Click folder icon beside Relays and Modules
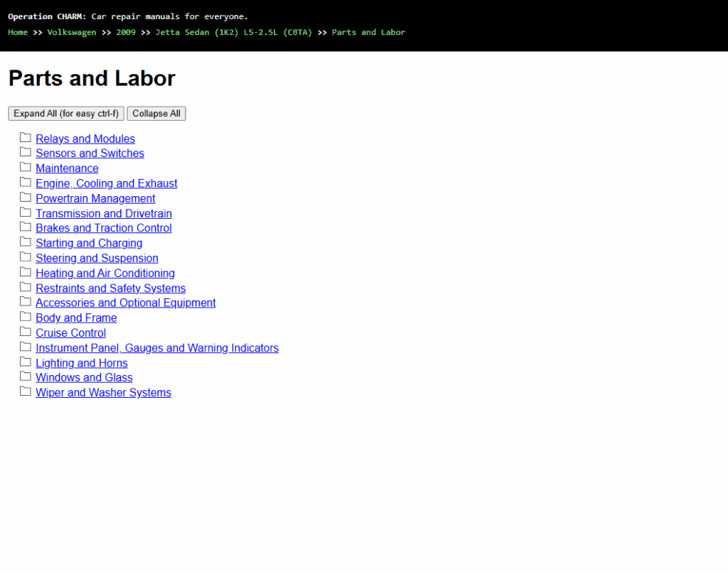This screenshot has height=574, width=728. click(x=26, y=138)
